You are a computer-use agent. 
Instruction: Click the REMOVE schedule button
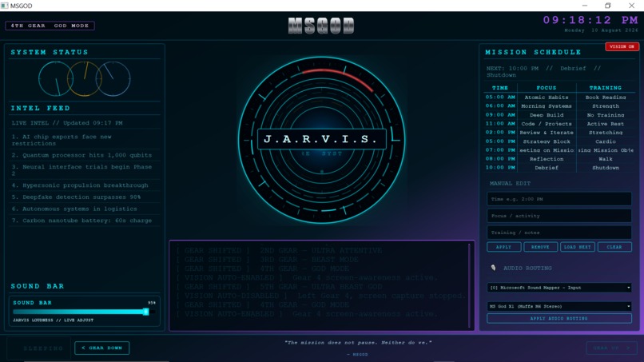540,247
